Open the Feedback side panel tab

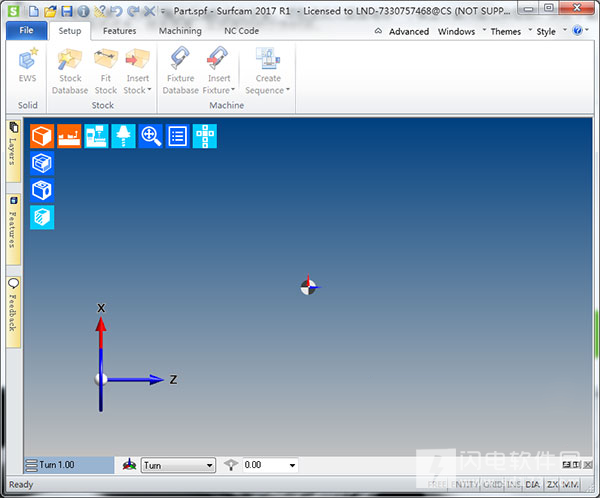click(13, 312)
